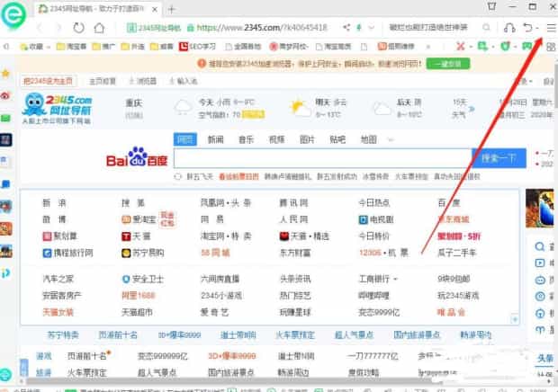Select the 网页 search tab

(185, 139)
